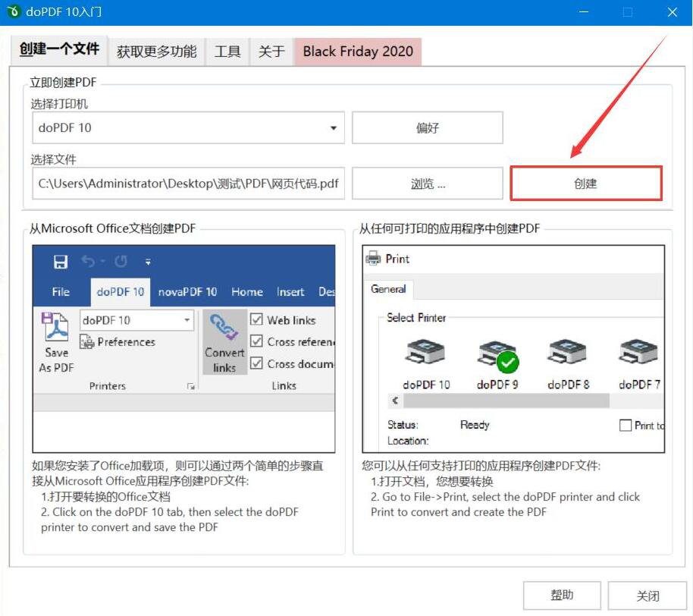Image resolution: width=693 pixels, height=616 pixels.
Task: Click '从任何可打印的应用程序中创建PDF' heading
Action: tap(450, 228)
